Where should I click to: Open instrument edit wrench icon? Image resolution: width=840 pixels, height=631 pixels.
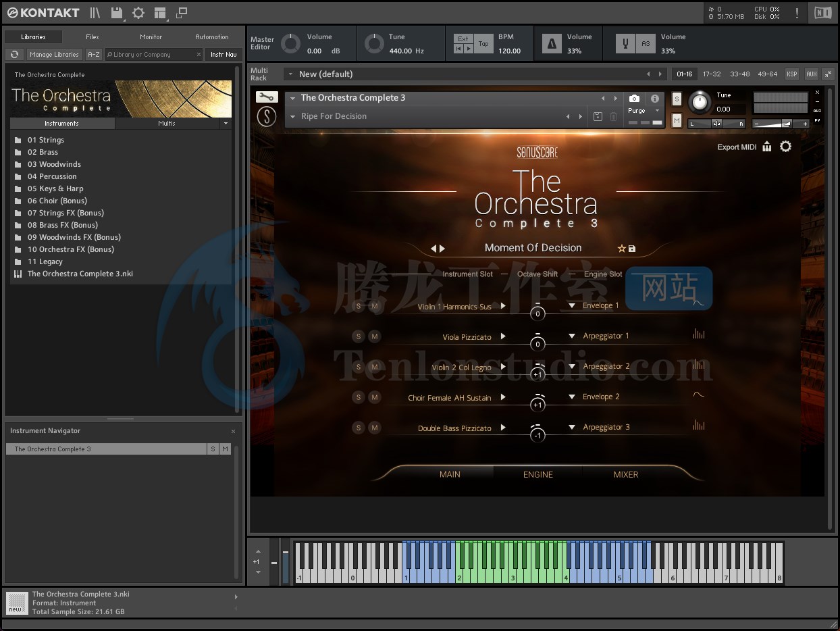[267, 97]
